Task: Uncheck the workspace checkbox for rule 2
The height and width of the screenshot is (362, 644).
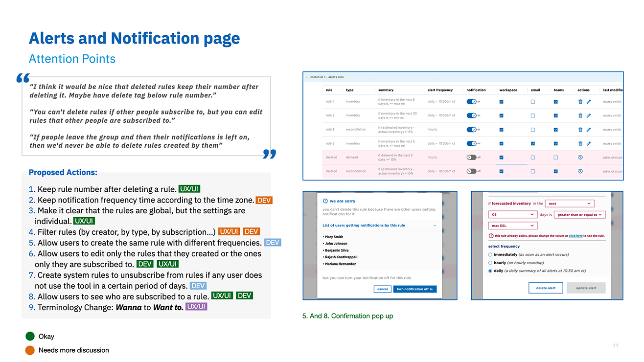Action: [x=502, y=115]
